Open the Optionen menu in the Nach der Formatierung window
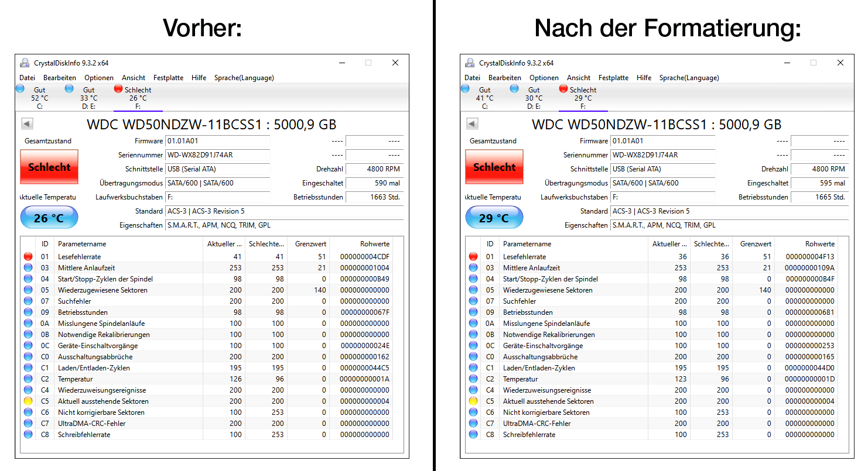Viewport: 868px width, 471px height. pyautogui.click(x=544, y=77)
